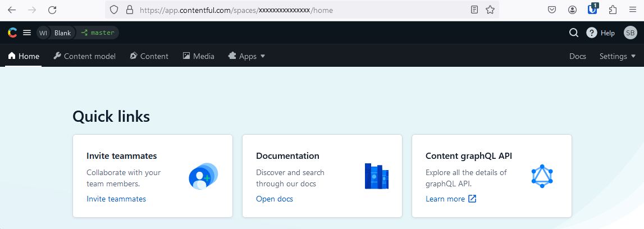This screenshot has height=229, width=644.
Task: Open the Docs navigation link
Action: click(x=577, y=56)
